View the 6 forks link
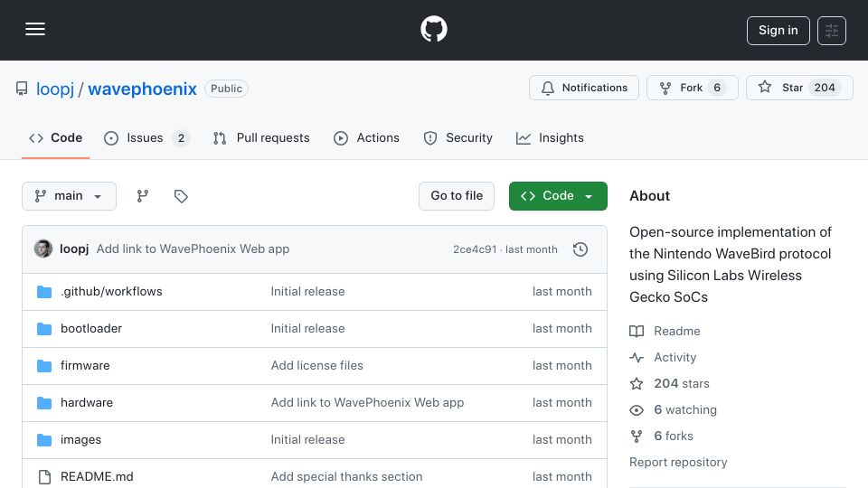The height and width of the screenshot is (488, 868). tap(661, 436)
